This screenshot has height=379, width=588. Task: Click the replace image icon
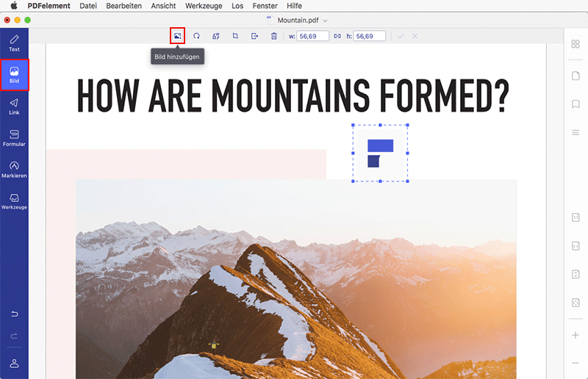coord(216,36)
